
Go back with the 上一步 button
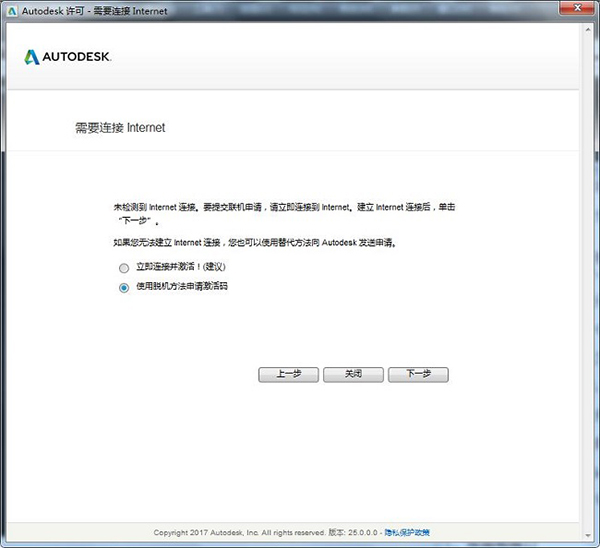(289, 374)
